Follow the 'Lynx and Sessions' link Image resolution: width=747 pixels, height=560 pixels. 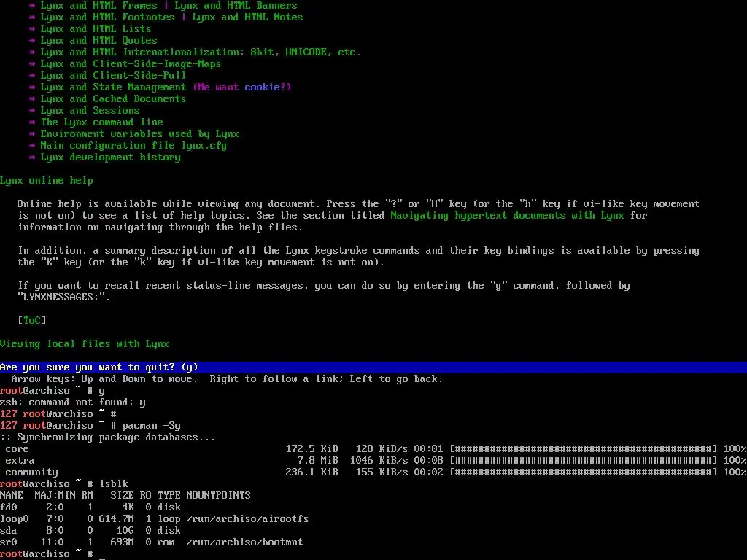point(90,111)
